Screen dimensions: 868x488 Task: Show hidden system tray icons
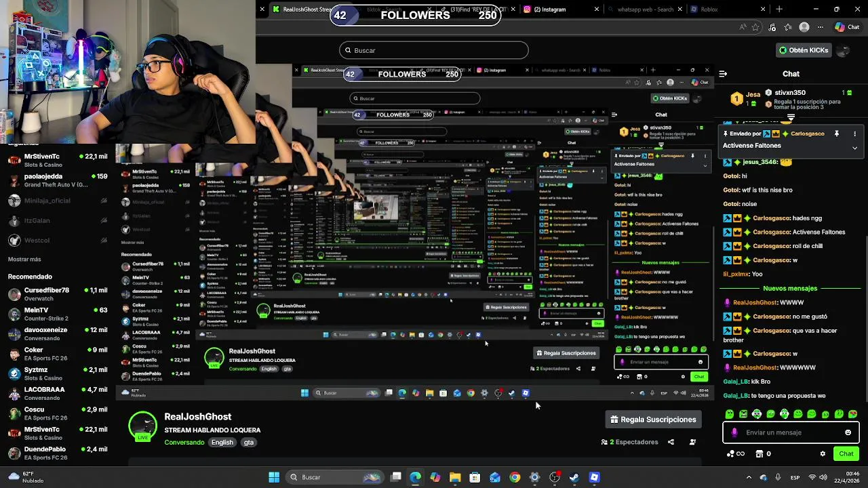point(749,477)
